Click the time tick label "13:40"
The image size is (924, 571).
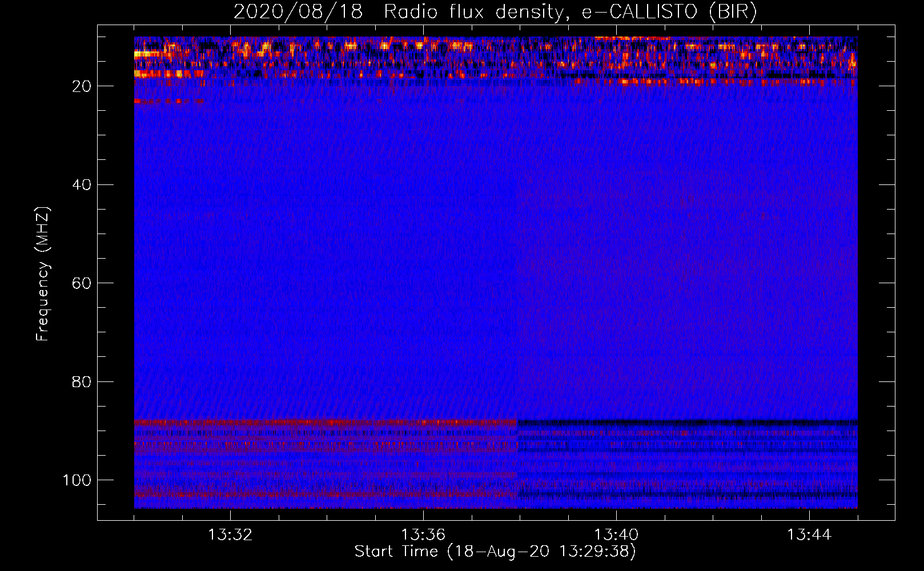click(x=616, y=535)
